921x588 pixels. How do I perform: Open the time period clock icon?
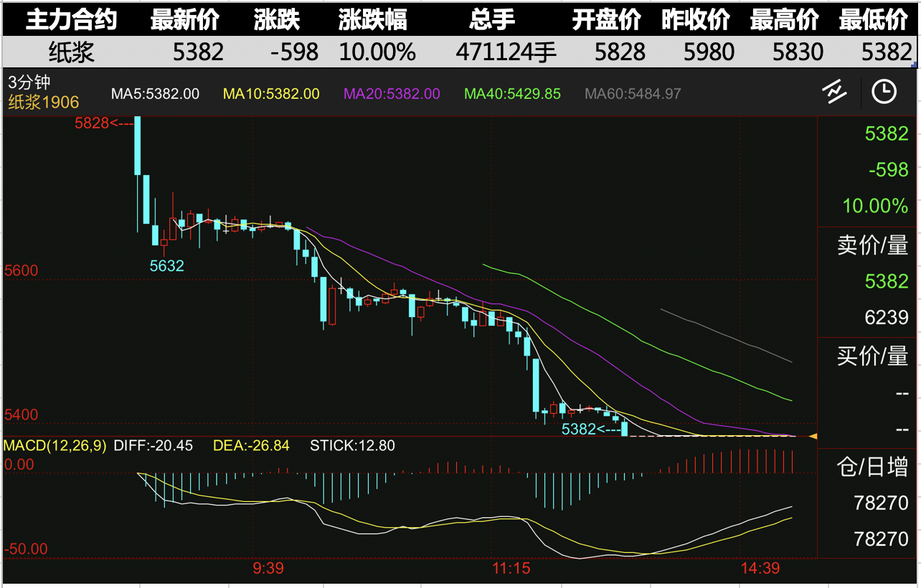pos(884,91)
